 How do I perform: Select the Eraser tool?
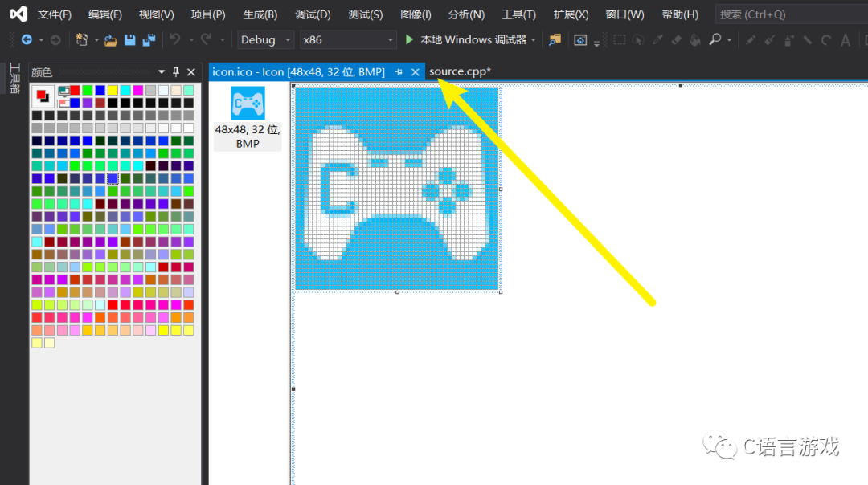pos(677,40)
